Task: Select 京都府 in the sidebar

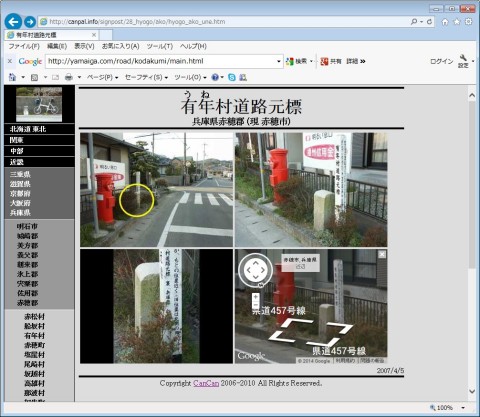Action: [20, 193]
